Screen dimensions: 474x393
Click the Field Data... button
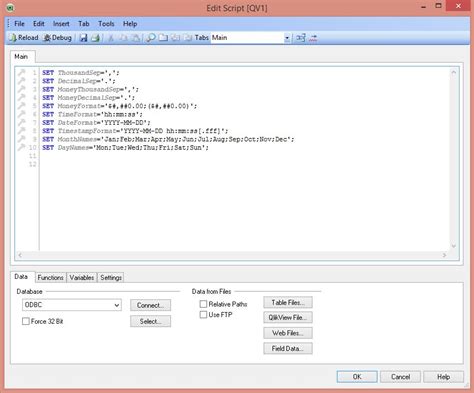[288, 348]
